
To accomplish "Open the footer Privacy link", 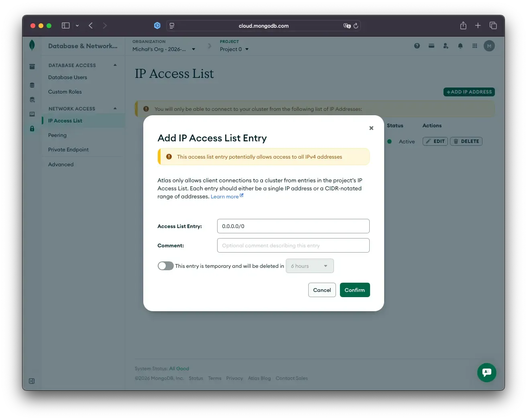I will [234, 378].
